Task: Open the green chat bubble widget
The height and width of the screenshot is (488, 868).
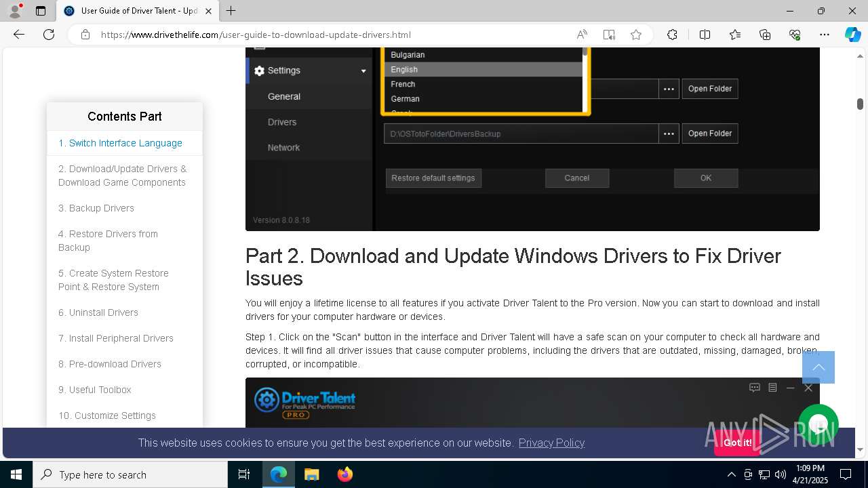Action: 818,424
